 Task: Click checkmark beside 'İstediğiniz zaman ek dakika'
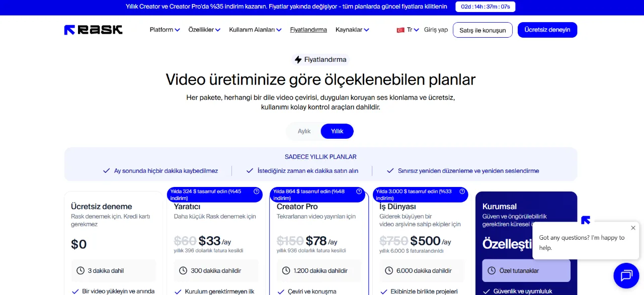250,171
